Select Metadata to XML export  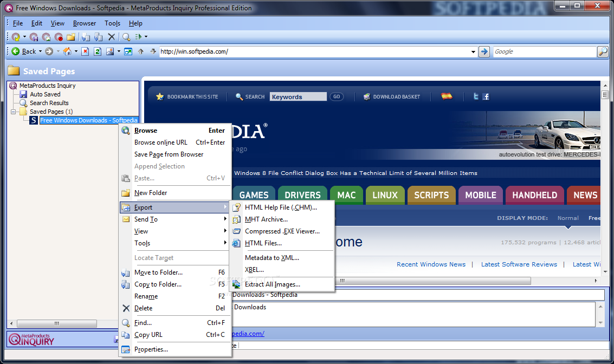[x=282, y=257]
